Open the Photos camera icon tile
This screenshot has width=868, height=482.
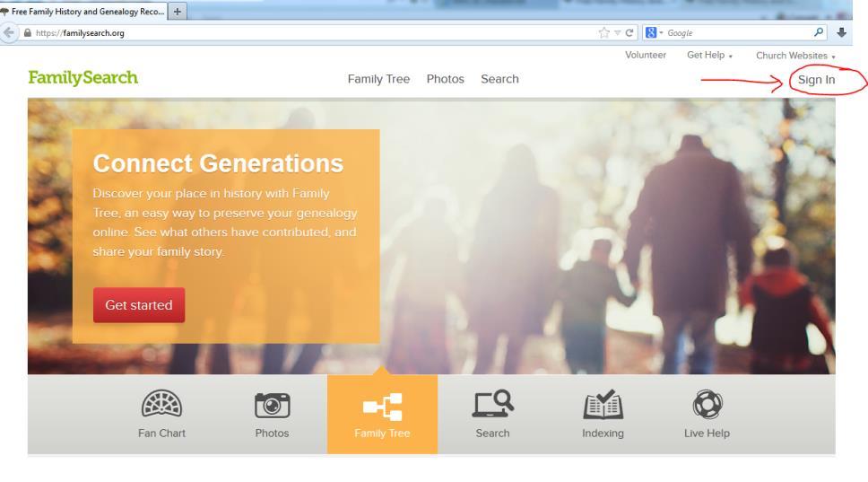pyautogui.click(x=272, y=414)
